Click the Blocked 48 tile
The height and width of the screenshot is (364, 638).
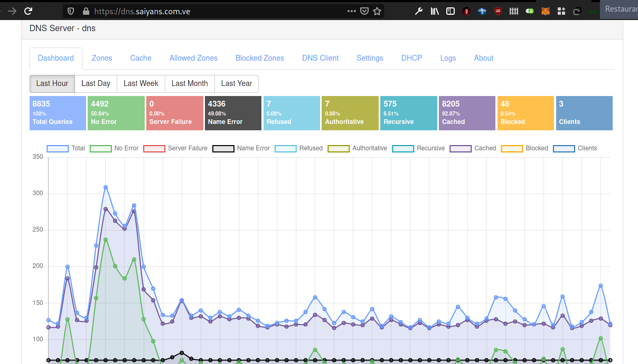point(526,113)
